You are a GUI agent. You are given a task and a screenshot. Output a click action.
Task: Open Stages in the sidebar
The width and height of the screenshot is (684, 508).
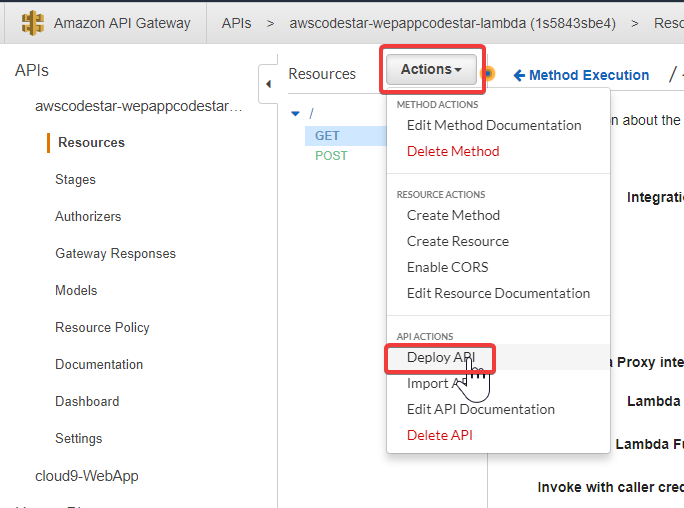[x=75, y=180]
